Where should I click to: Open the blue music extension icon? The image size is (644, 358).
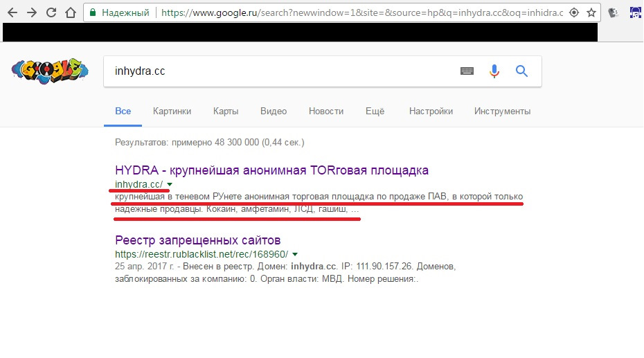636,12
